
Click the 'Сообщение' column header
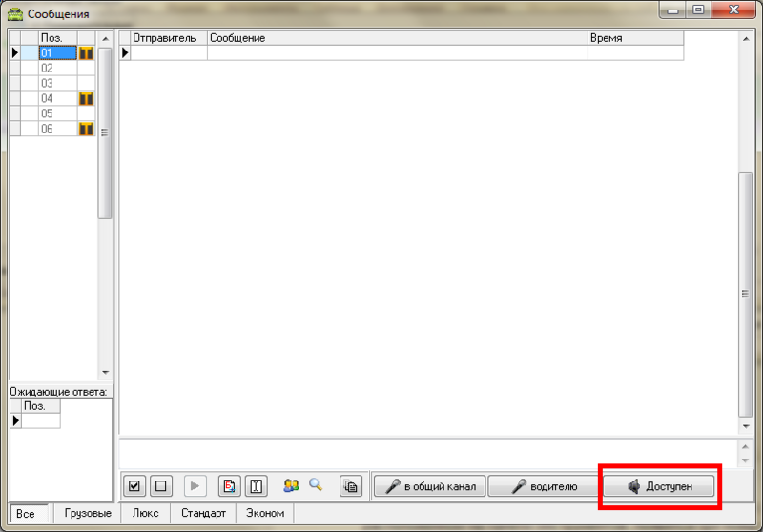click(x=397, y=38)
